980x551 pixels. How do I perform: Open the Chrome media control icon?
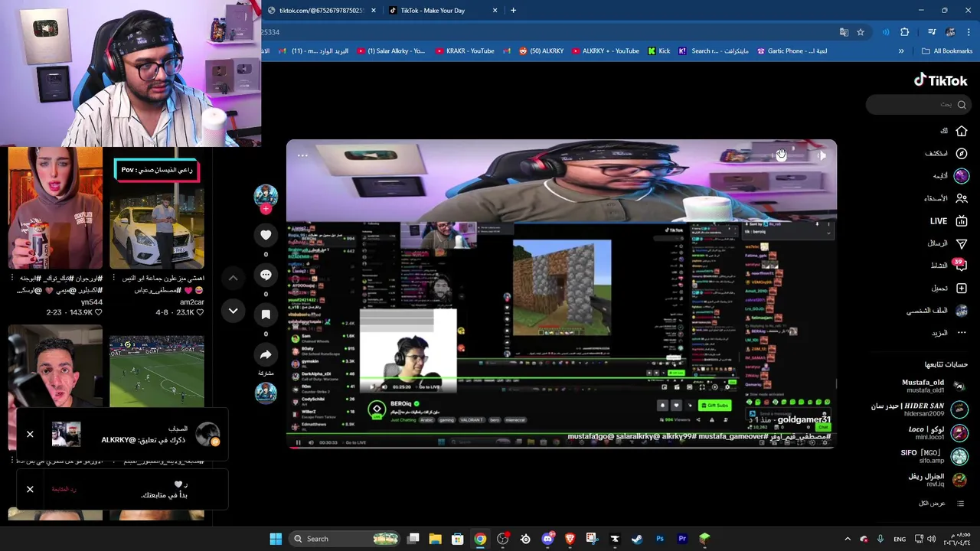coord(932,32)
